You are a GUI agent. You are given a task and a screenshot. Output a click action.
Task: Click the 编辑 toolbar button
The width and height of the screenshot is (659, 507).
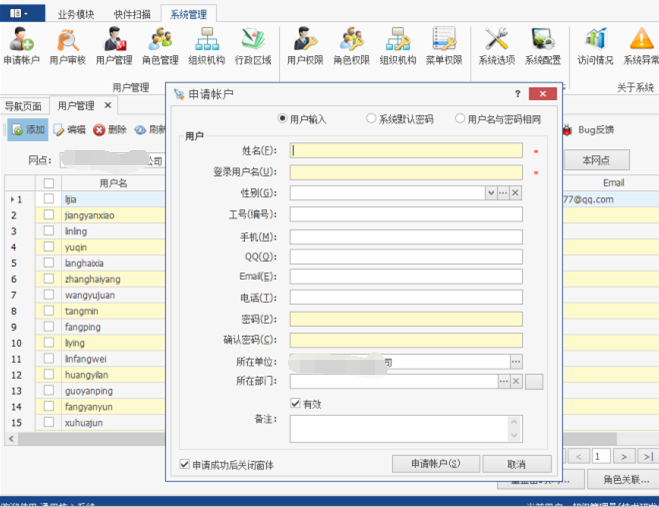click(70, 129)
